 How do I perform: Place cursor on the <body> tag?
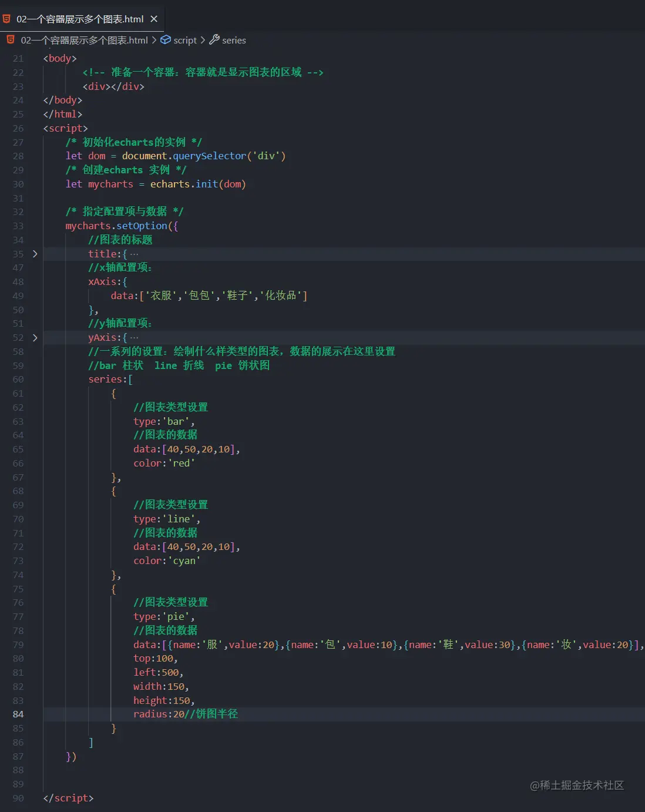[x=60, y=58]
